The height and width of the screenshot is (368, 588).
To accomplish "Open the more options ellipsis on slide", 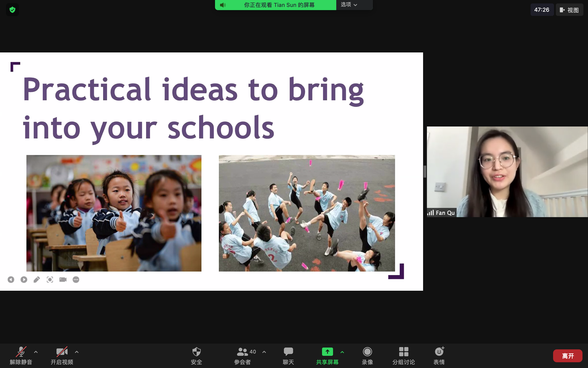I will 76,280.
